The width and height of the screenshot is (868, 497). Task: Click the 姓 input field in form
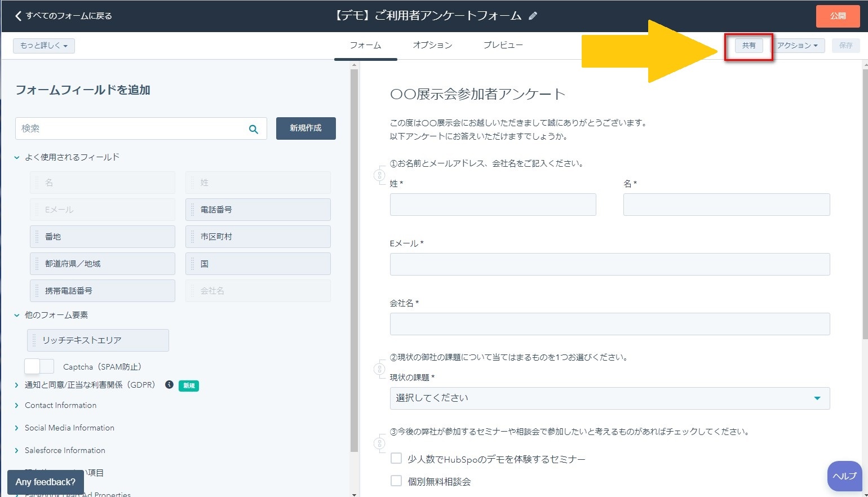(493, 205)
